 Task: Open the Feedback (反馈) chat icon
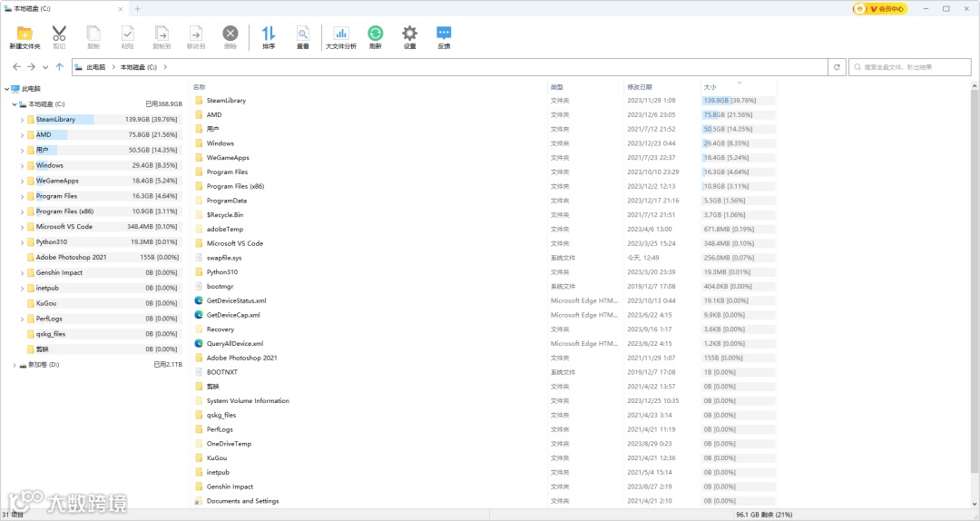444,34
